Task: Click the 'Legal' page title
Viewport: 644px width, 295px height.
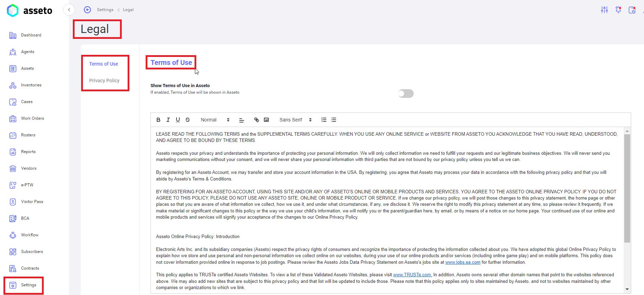Action: (95, 29)
